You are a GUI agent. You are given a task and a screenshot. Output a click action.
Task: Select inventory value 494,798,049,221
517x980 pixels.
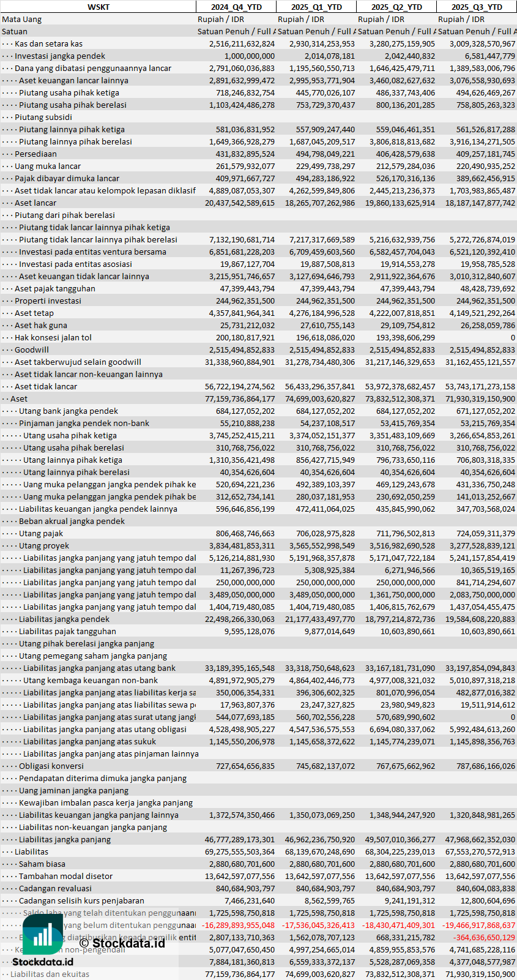(325, 154)
